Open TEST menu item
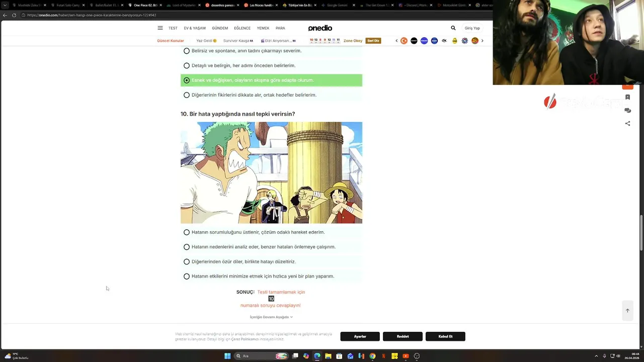The width and height of the screenshot is (644, 362). (x=173, y=28)
